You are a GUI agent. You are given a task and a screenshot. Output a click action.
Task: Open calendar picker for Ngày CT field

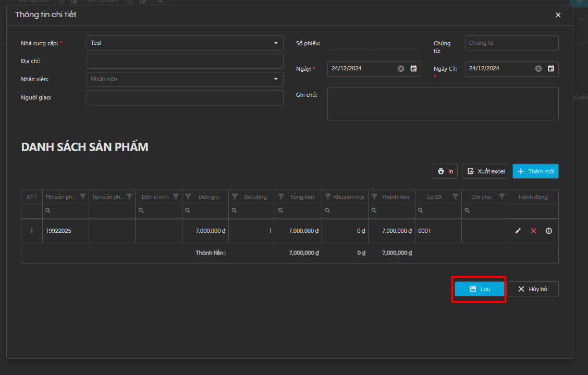click(551, 69)
